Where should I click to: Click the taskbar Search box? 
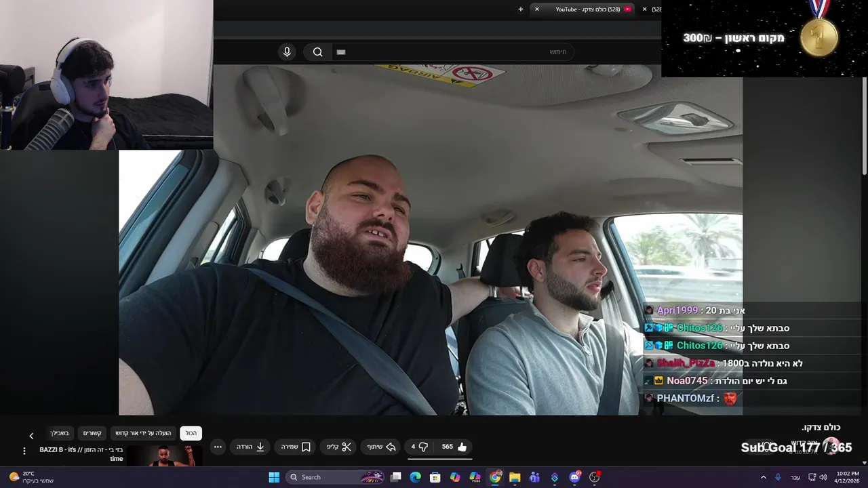[x=336, y=477]
